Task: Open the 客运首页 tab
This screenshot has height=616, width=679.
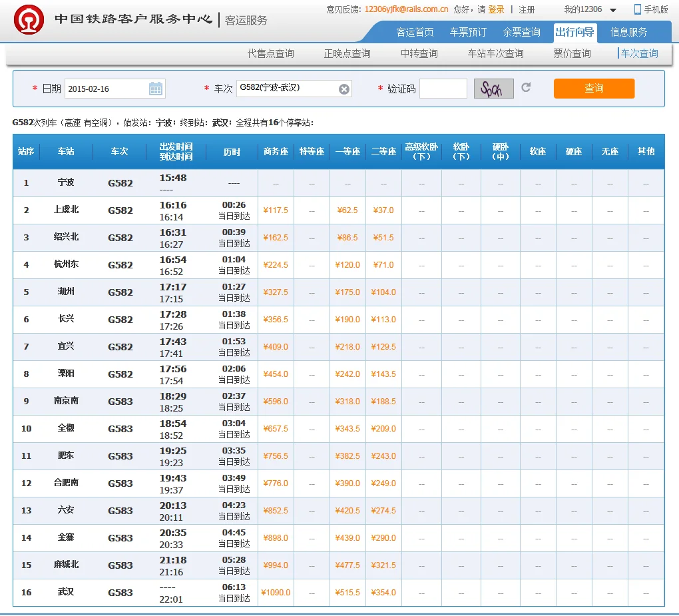Action: pyautogui.click(x=415, y=32)
